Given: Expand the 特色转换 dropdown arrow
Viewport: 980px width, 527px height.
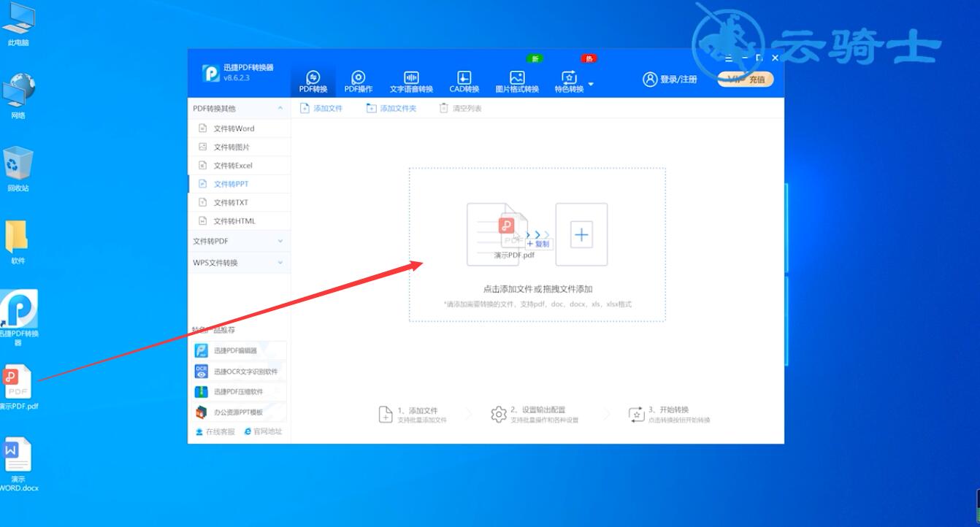Looking at the screenshot, I should [x=591, y=84].
